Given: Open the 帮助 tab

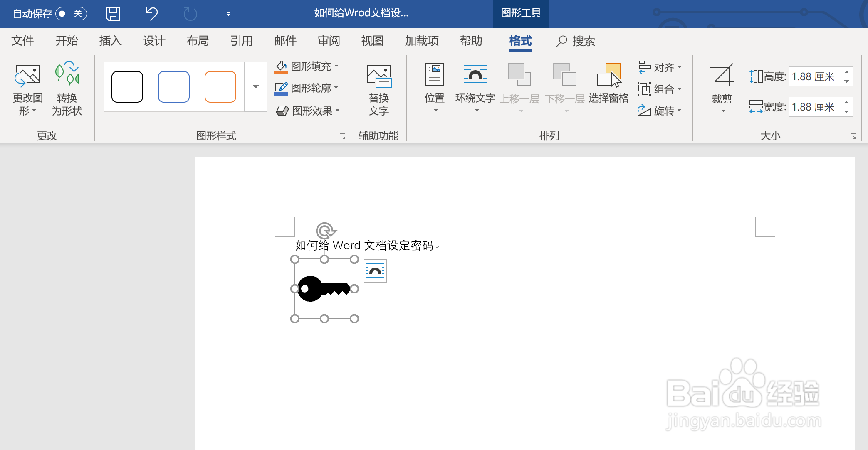Looking at the screenshot, I should point(471,41).
